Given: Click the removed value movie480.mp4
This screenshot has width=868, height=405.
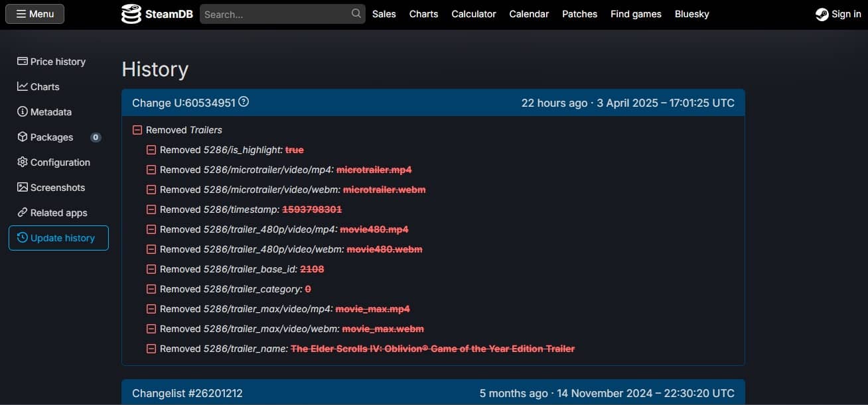Looking at the screenshot, I should [374, 229].
